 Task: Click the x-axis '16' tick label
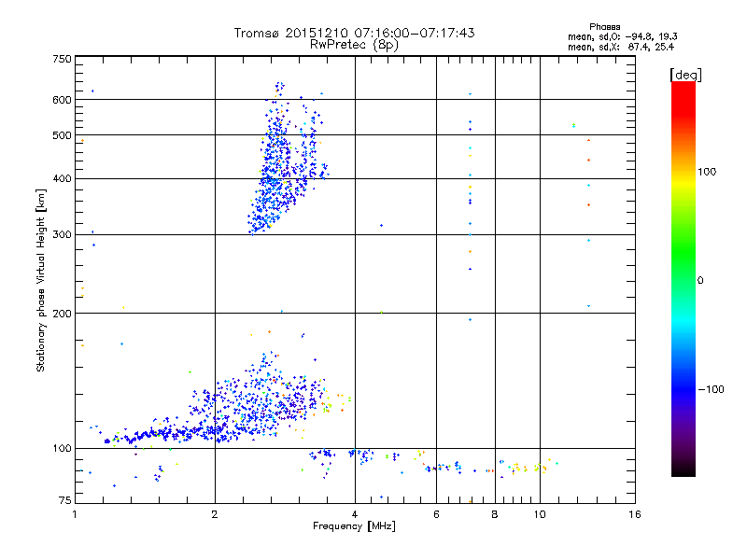635,514
